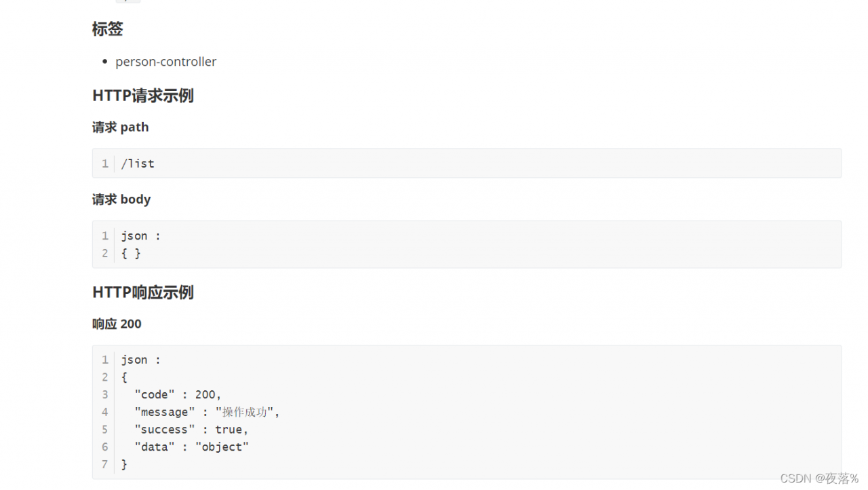Click the "data" : "object" line
868x490 pixels.
pyautogui.click(x=191, y=447)
